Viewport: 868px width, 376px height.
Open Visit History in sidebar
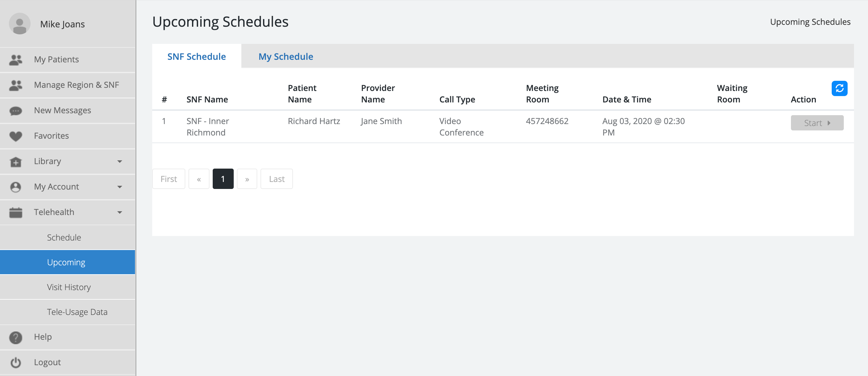click(69, 287)
